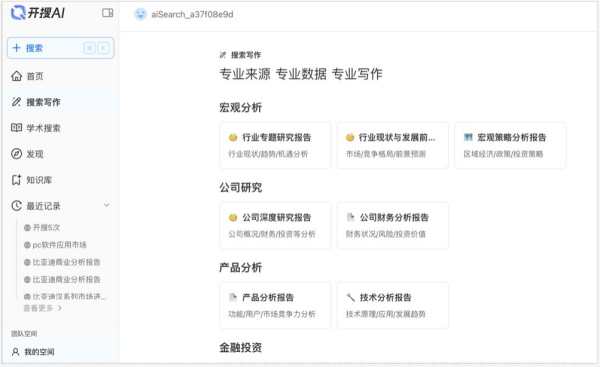
Task: Click emoji icon on 公司深度研究报告 card
Action: (233, 217)
